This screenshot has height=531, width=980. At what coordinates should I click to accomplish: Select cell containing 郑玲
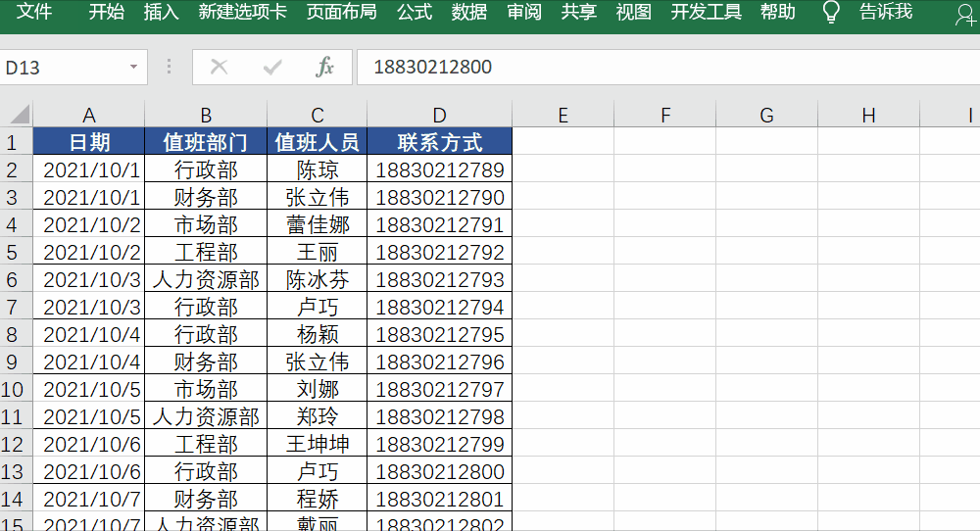(x=317, y=416)
